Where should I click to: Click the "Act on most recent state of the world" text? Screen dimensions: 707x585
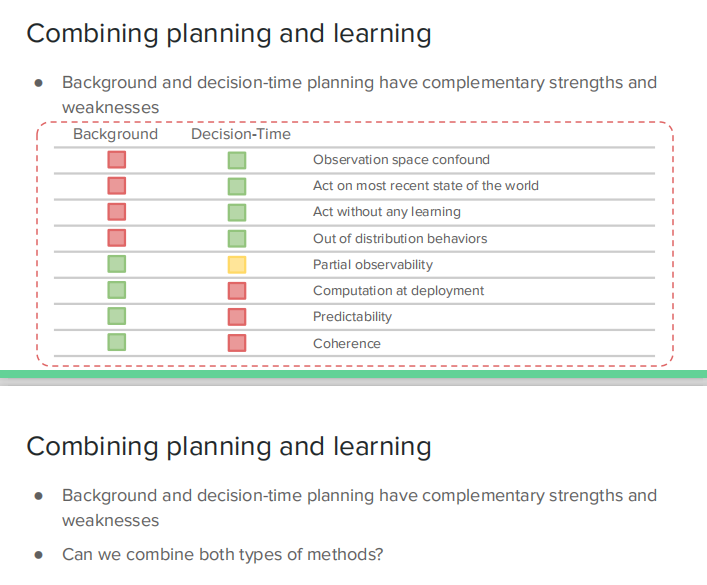click(x=425, y=186)
